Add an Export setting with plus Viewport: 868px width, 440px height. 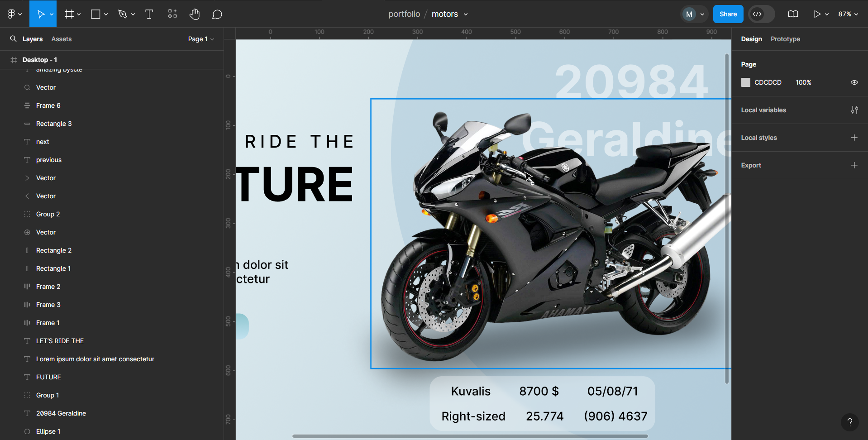[854, 165]
